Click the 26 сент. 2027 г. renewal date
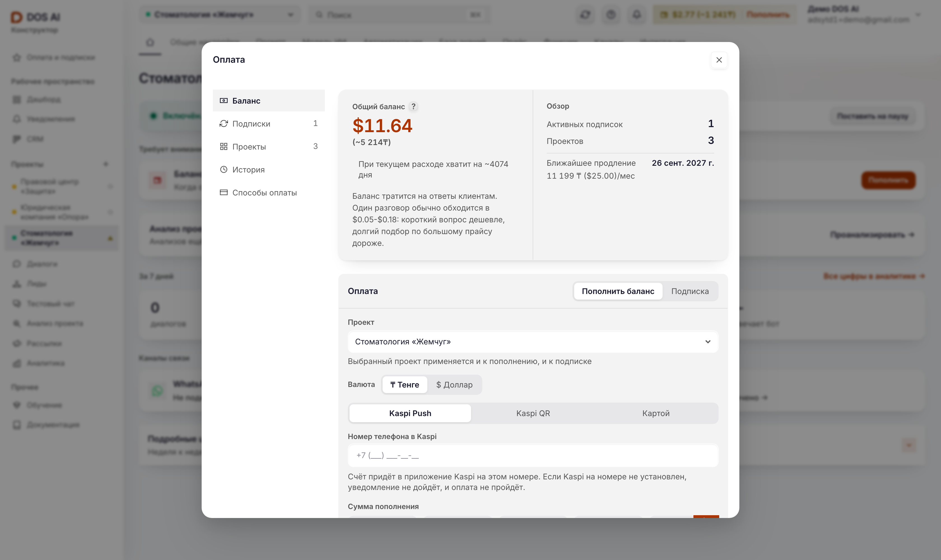 [683, 163]
